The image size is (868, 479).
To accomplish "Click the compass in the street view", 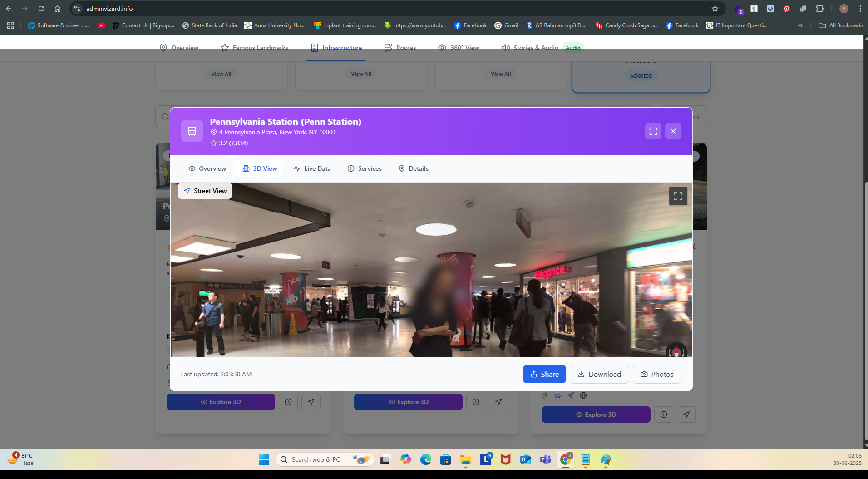I will [676, 351].
